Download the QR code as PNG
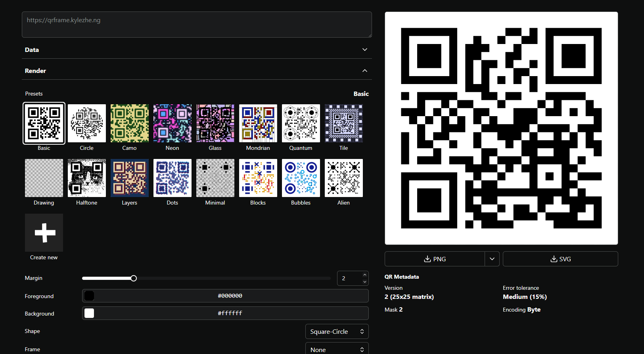 click(x=435, y=259)
